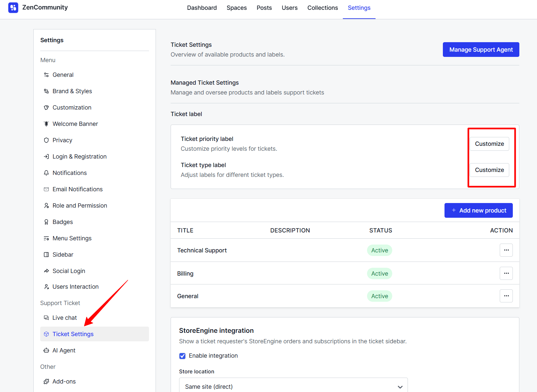Click the Badges ribbon icon
The image size is (537, 392).
[x=46, y=222]
